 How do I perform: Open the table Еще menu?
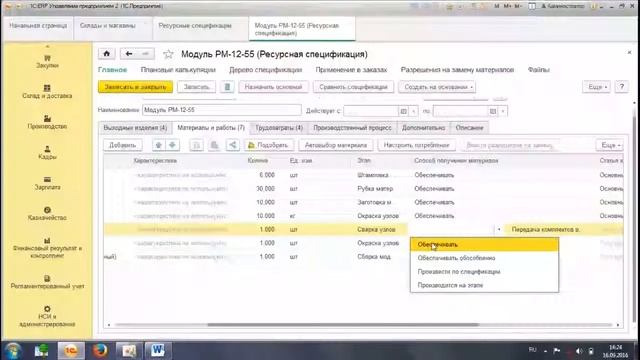(x=610, y=145)
